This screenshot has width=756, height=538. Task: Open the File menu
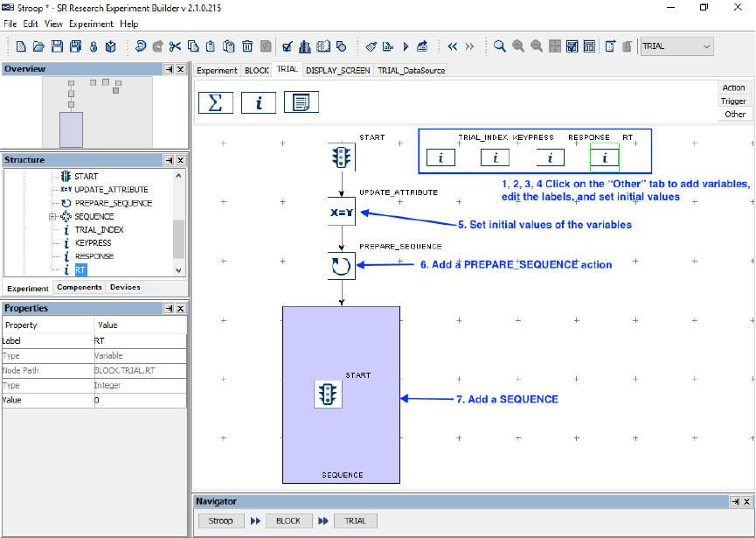point(10,24)
